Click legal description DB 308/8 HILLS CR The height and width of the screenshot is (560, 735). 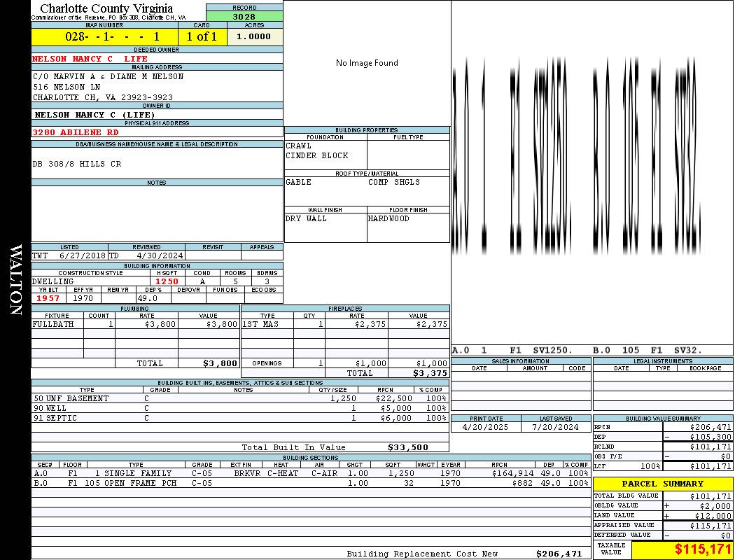[x=77, y=164]
